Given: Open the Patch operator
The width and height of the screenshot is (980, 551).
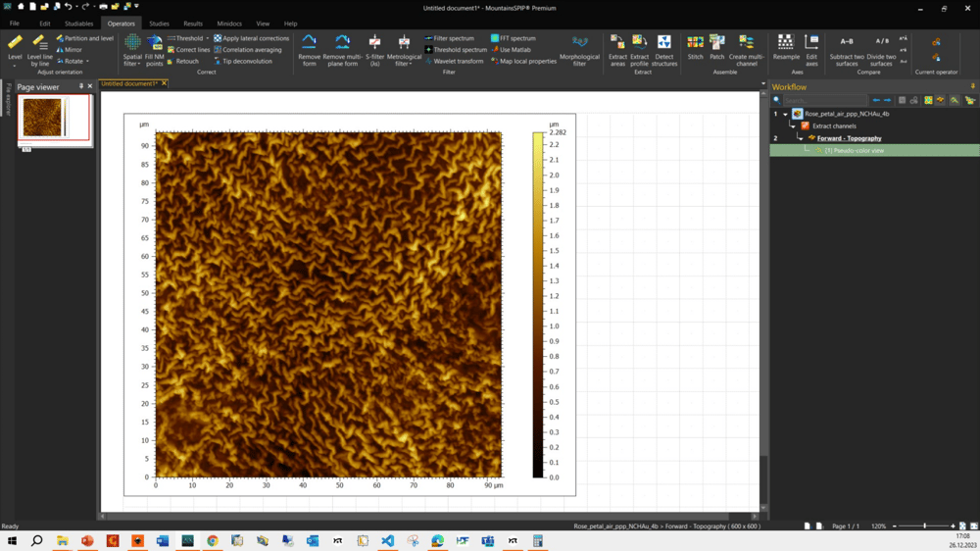Looking at the screenshot, I should pos(717,47).
